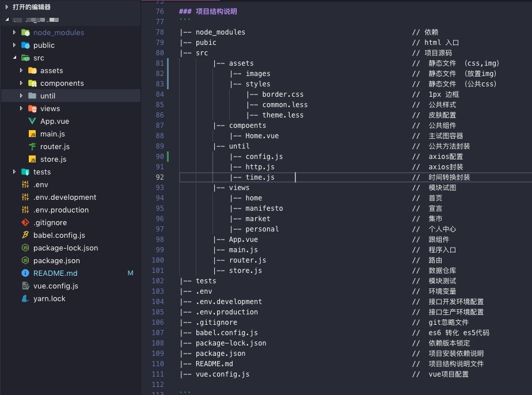Expand the views folder arrow

point(21,108)
